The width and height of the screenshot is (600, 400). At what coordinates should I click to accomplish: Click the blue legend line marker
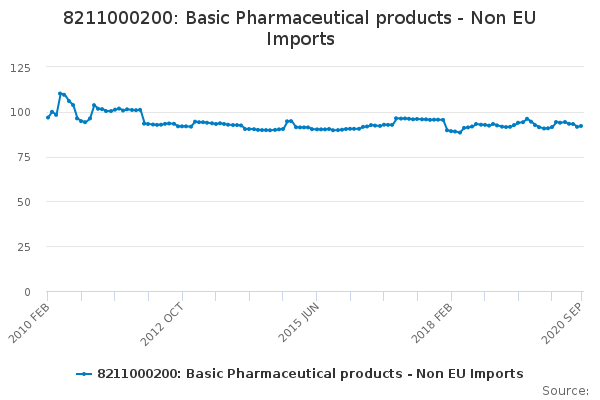(x=84, y=374)
